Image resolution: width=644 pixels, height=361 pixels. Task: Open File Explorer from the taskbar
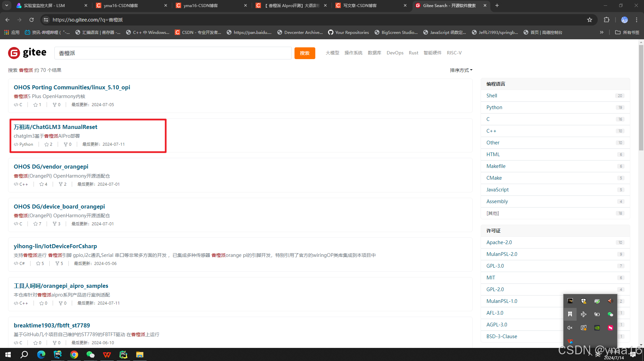coord(140,354)
